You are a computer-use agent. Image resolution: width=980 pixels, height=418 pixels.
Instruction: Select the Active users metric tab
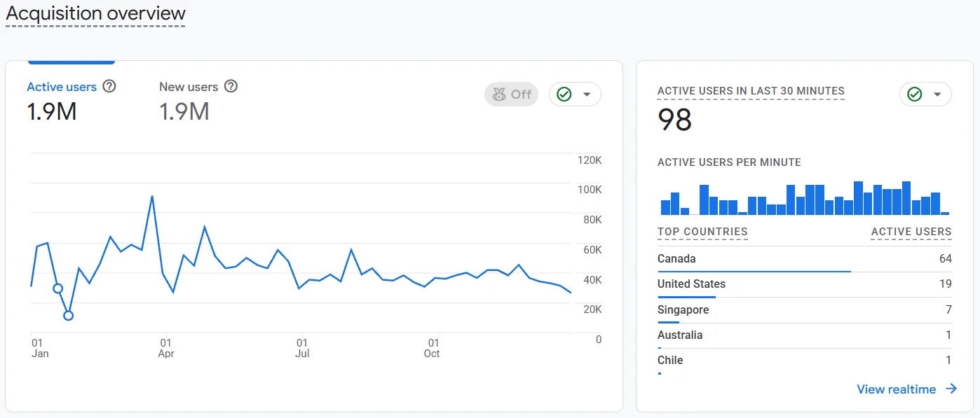tap(72, 102)
